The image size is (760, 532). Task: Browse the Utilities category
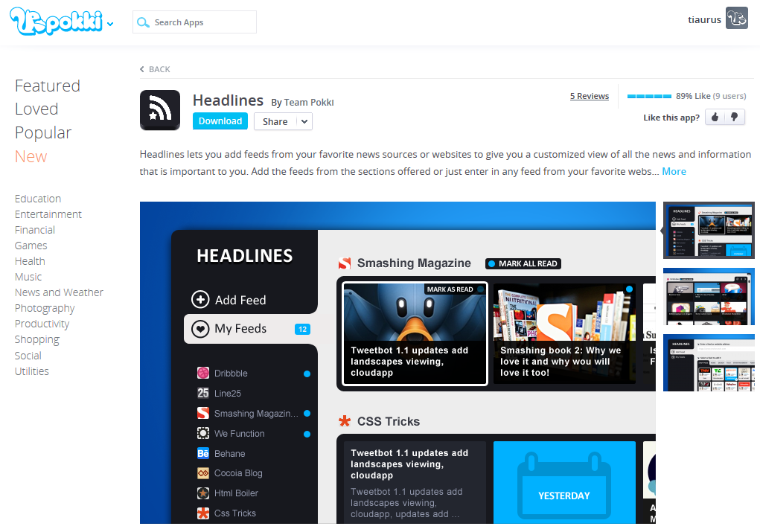click(32, 371)
